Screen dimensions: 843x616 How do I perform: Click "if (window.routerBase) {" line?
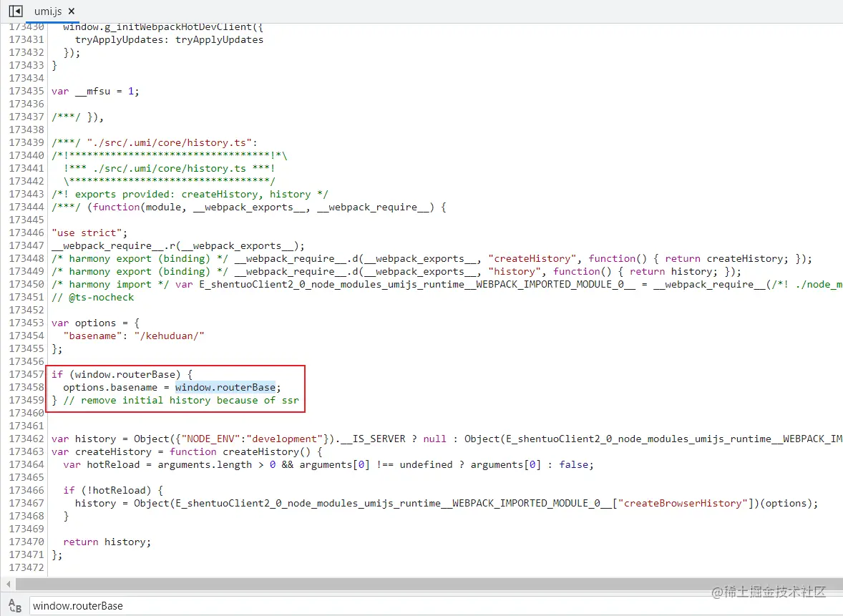[122, 374]
